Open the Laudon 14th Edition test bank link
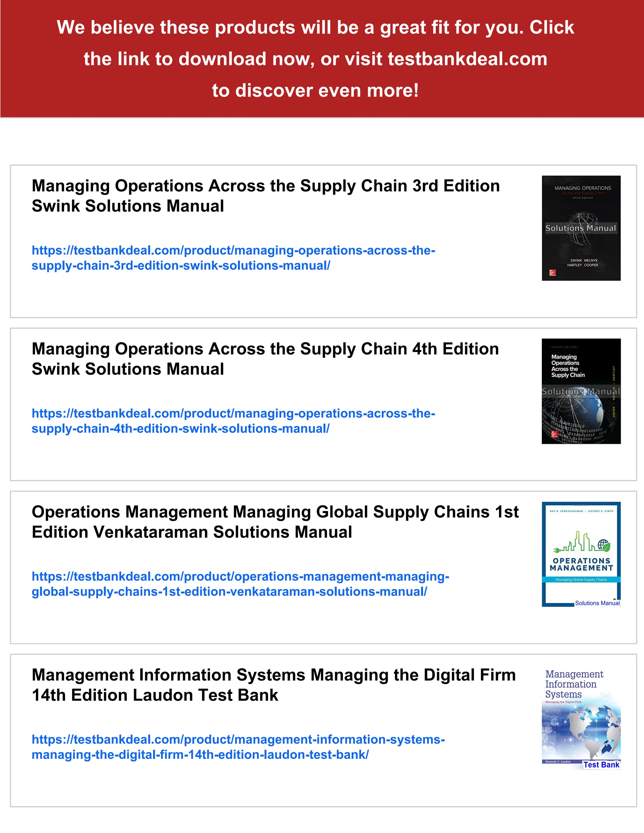 pyautogui.click(x=238, y=747)
